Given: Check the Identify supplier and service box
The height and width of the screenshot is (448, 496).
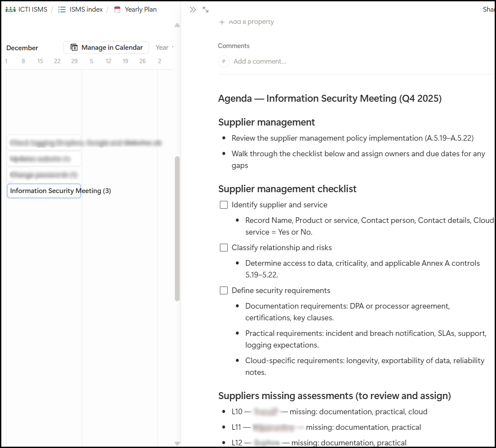Looking at the screenshot, I should pyautogui.click(x=224, y=205).
